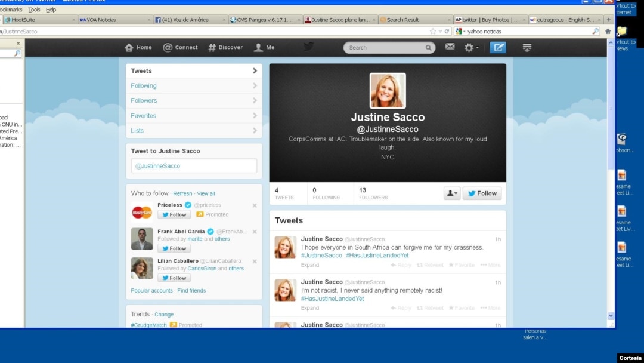Open direct messages envelope icon
The width and height of the screenshot is (644, 363).
click(450, 47)
